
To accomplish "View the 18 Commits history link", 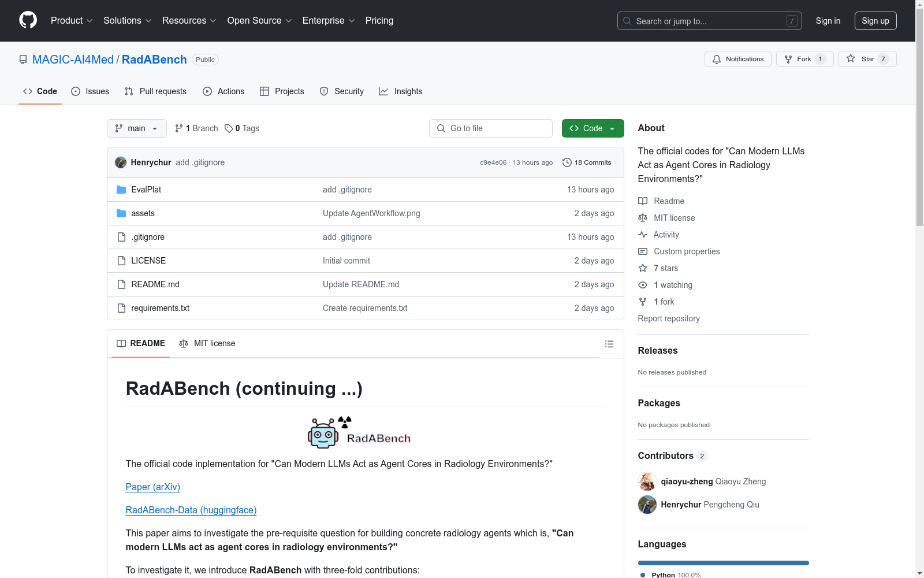I will (x=587, y=162).
